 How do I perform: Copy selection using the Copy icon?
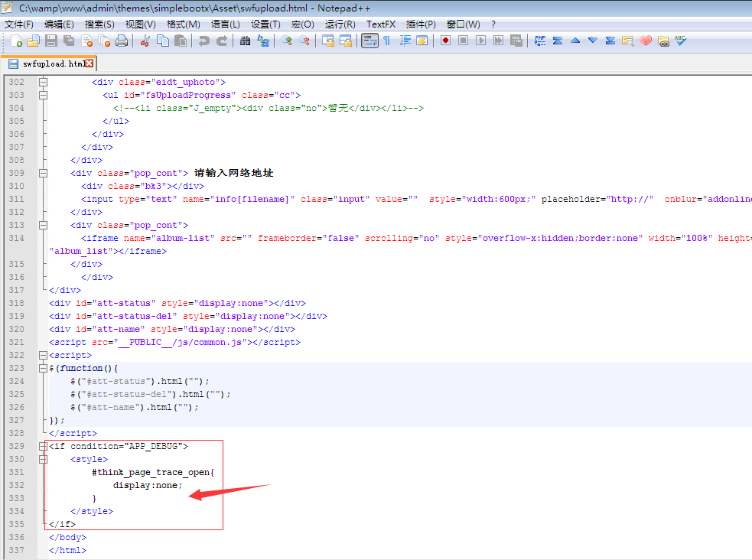tap(163, 41)
